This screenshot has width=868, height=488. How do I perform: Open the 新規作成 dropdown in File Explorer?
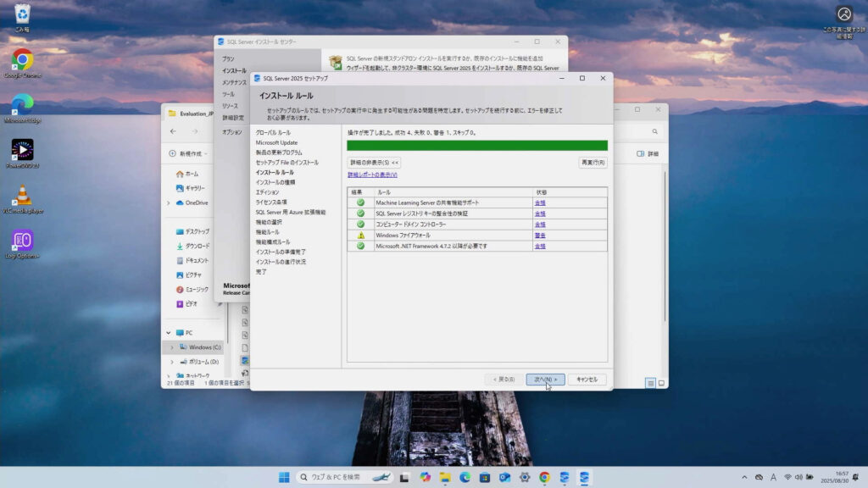[x=188, y=154]
